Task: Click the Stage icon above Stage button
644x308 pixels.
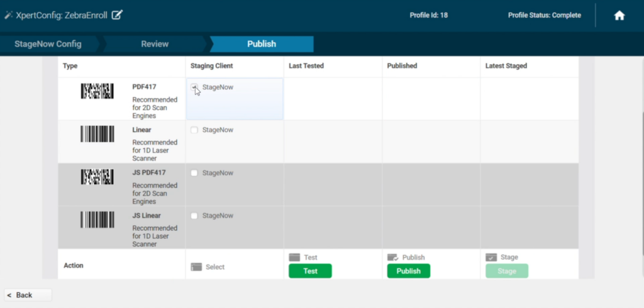Action: click(x=491, y=258)
